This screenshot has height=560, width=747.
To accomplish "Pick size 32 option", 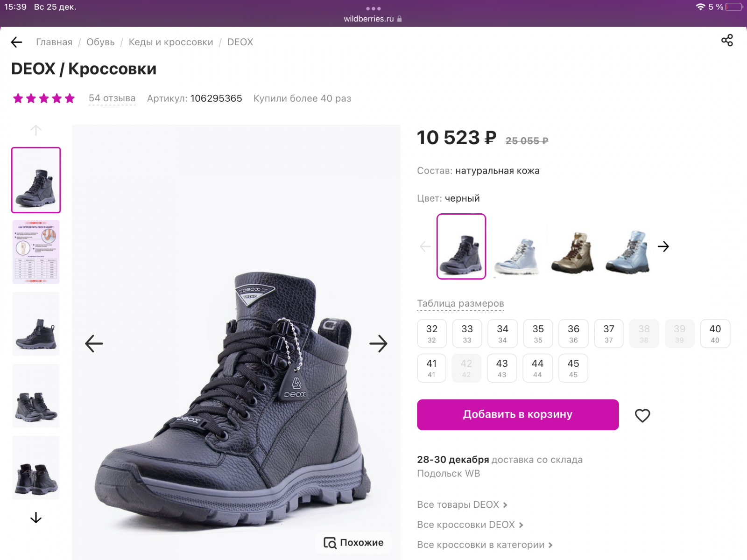I will tap(432, 334).
